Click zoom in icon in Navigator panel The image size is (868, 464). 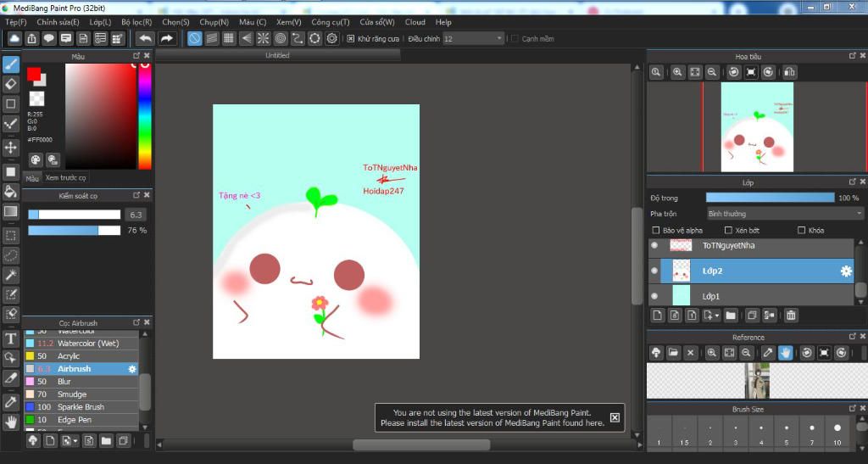click(677, 72)
